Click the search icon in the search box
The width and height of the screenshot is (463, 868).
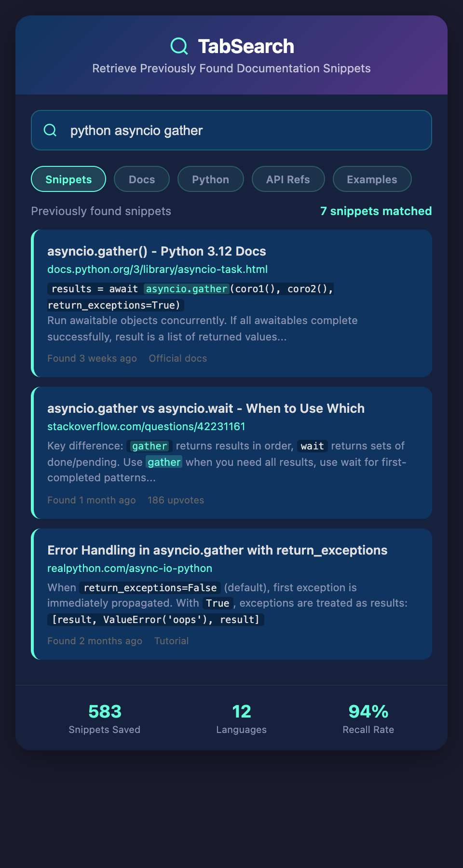point(50,130)
